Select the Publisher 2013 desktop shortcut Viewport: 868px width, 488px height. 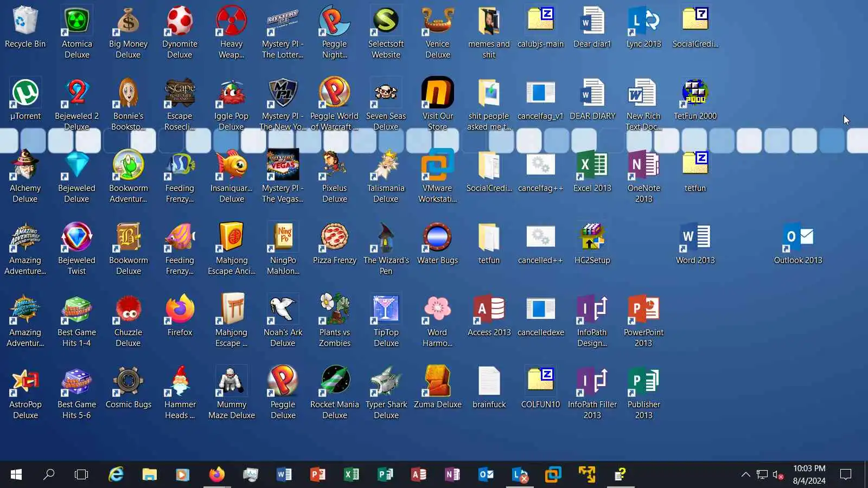(644, 392)
